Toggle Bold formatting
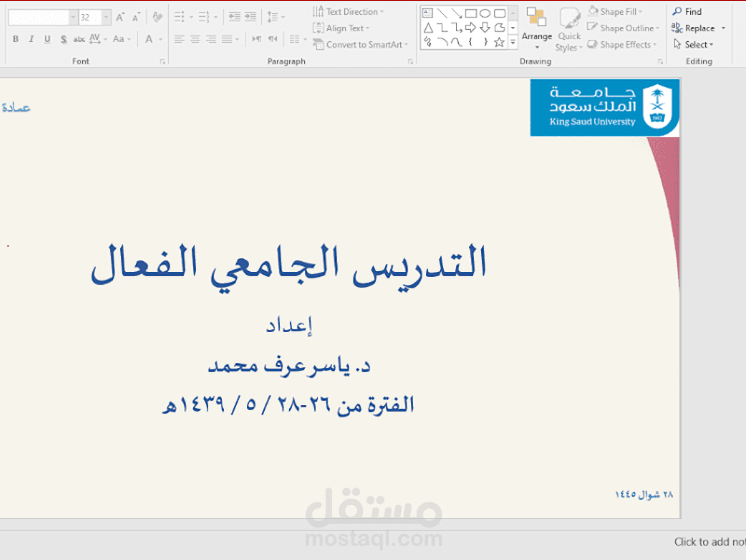This screenshot has width=746, height=560. pyautogui.click(x=16, y=39)
